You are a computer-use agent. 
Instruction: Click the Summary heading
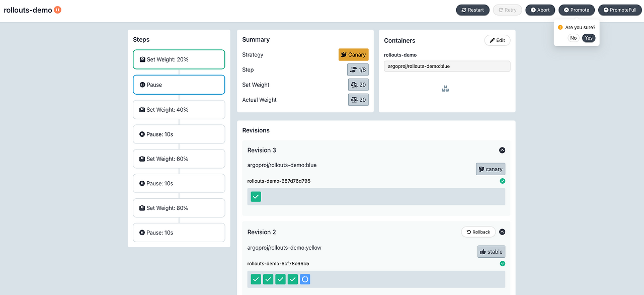(x=256, y=40)
